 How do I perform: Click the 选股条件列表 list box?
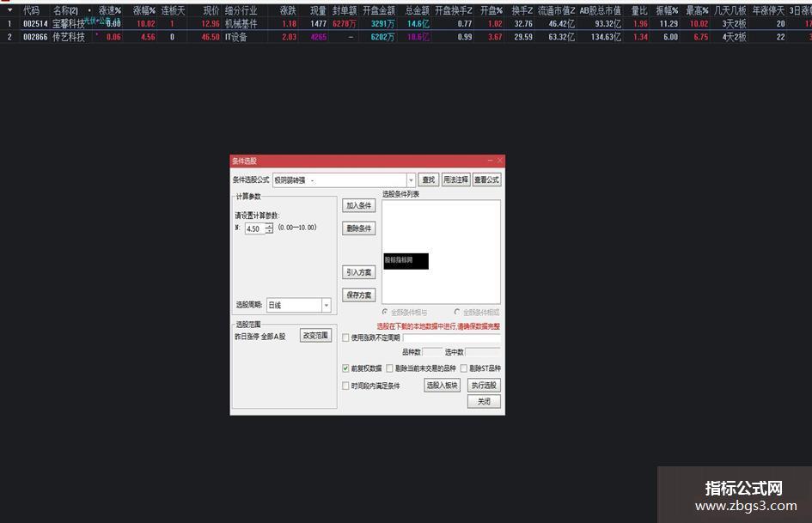point(441,252)
